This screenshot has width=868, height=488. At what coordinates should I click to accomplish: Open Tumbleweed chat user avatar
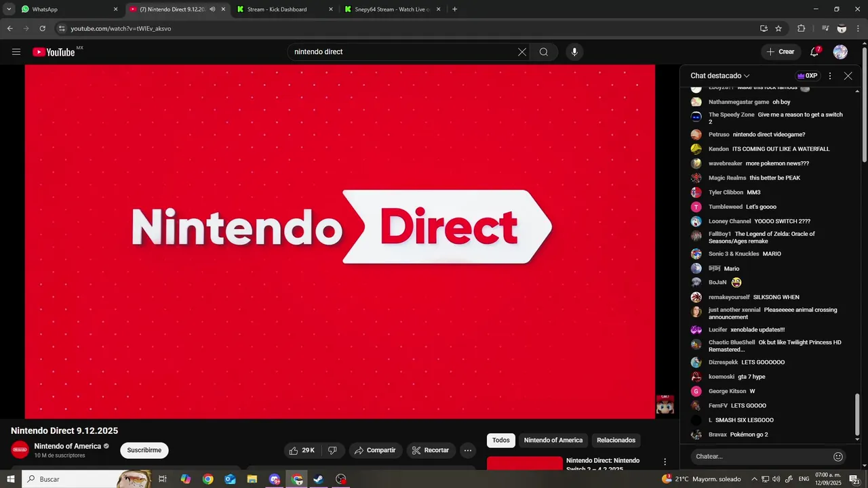pyautogui.click(x=696, y=207)
